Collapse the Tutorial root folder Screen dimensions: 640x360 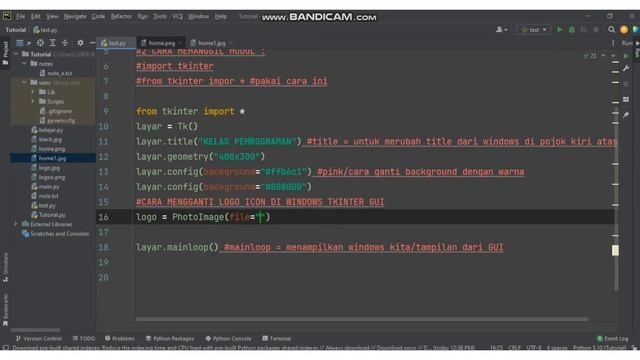tap(16, 54)
